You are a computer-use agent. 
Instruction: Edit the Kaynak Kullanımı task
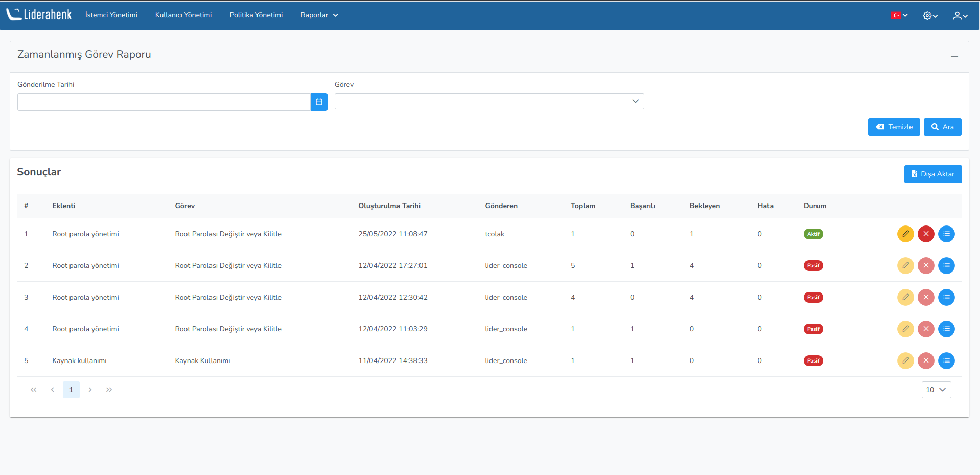(x=905, y=360)
